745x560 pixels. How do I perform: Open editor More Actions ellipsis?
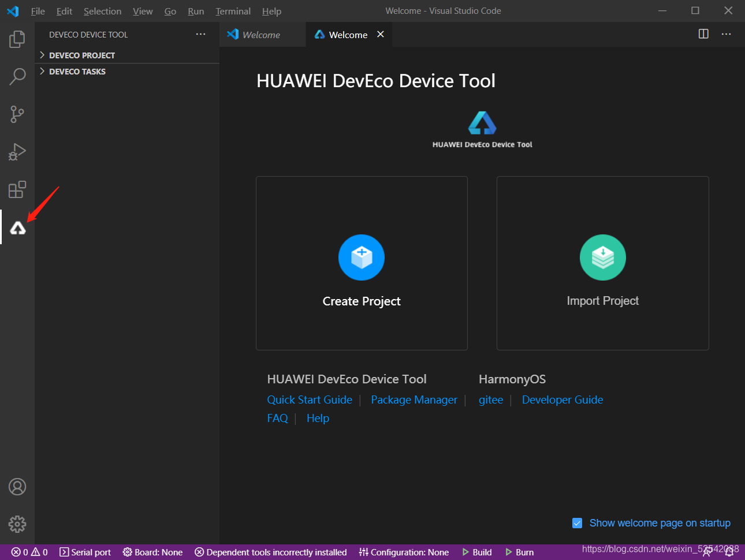727,34
